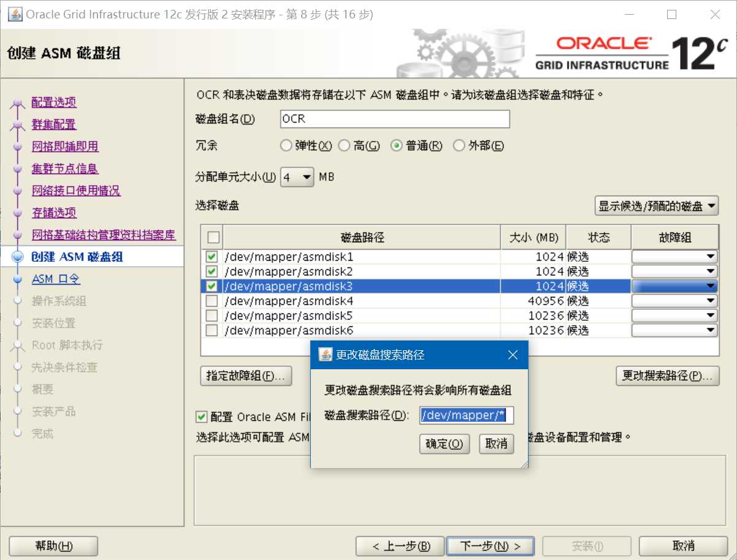Go to the 群集配置 step

pyautogui.click(x=54, y=125)
